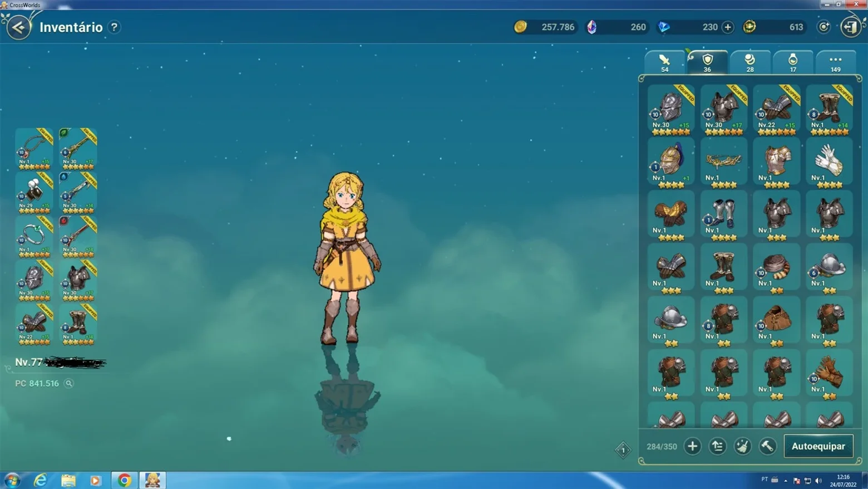868x489 pixels.
Task: Select the equipped Nv.30 helmet in inventory grid
Action: pyautogui.click(x=671, y=110)
